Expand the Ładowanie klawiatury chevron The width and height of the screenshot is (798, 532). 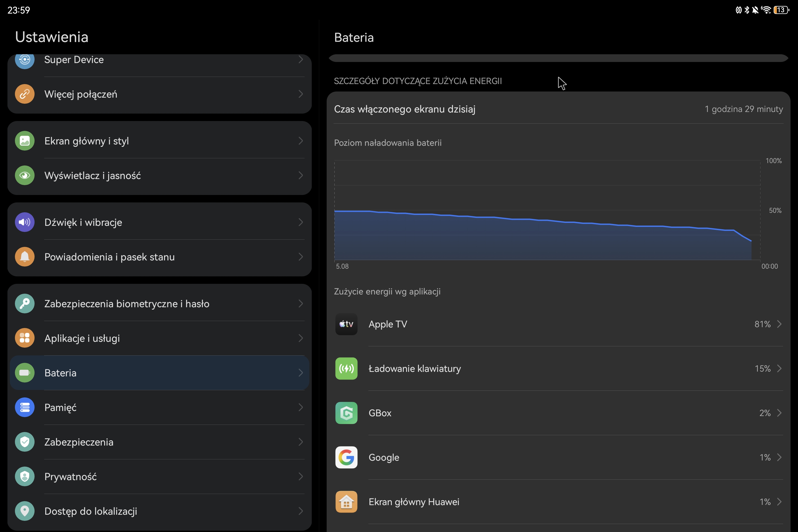[x=779, y=369]
